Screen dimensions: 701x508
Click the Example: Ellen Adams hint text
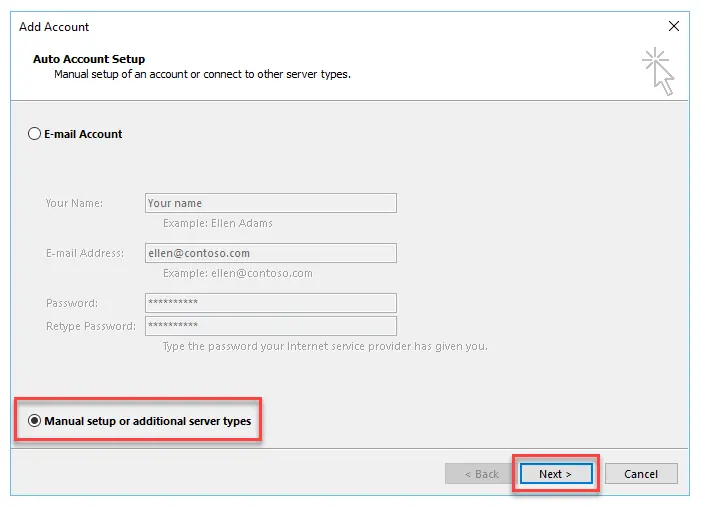pos(218,223)
